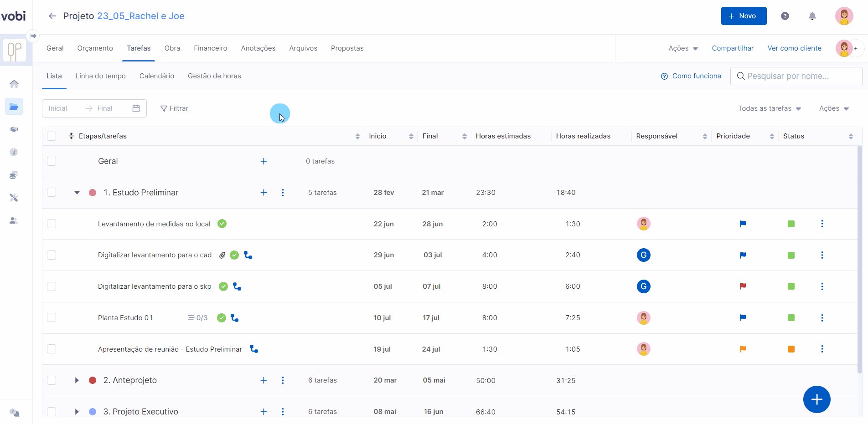Switch to the Geral tab
This screenshot has width=868, height=424.
(55, 48)
